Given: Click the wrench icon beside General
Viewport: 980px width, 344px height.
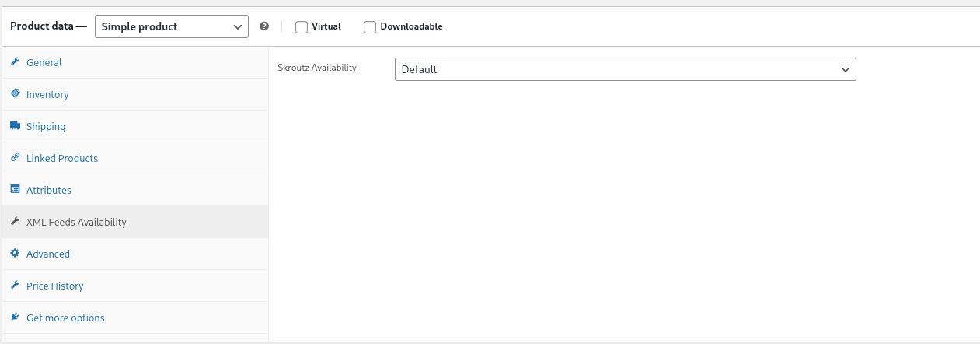Looking at the screenshot, I should [15, 62].
